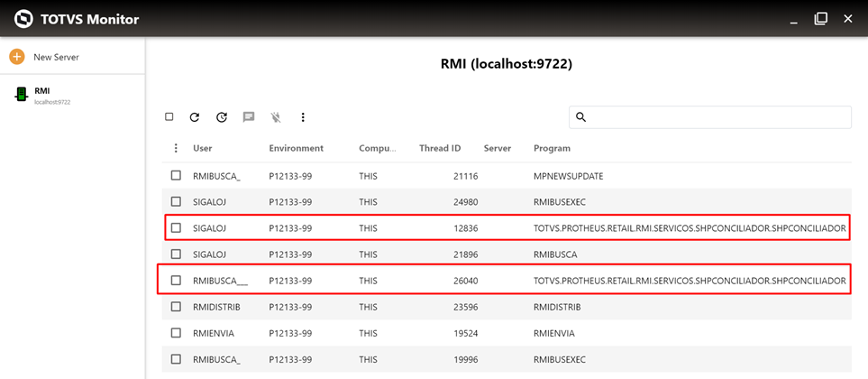Sort by the Thread ID column header

[440, 148]
